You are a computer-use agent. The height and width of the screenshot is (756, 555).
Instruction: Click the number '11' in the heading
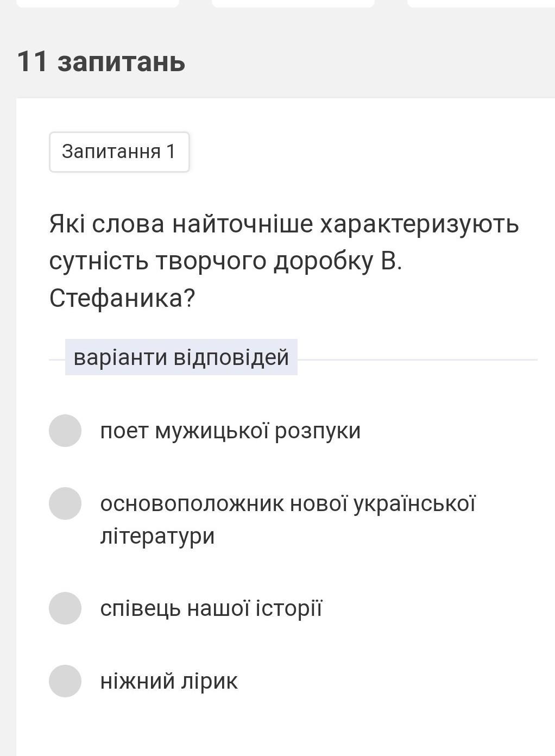coord(33,61)
